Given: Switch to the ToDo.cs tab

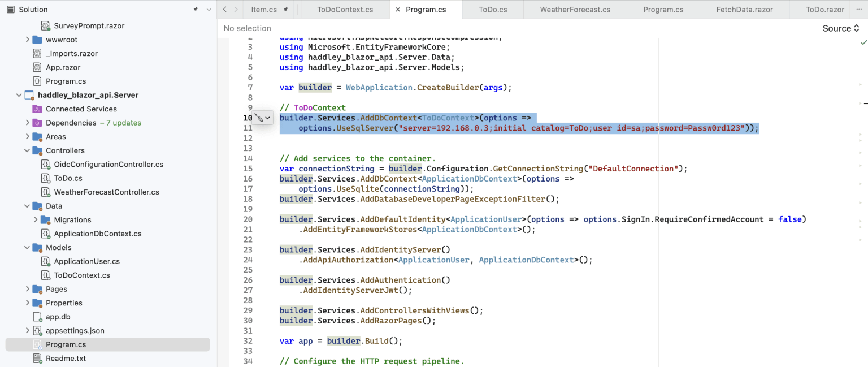Looking at the screenshot, I should tap(493, 10).
